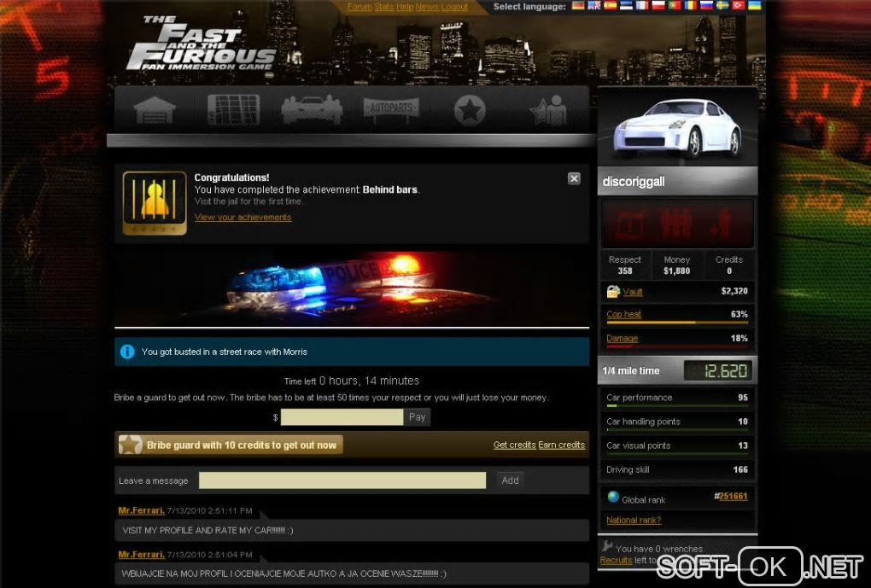The width and height of the screenshot is (871, 588).
Task: Click the Cop heat progress bar
Action: coord(677,322)
